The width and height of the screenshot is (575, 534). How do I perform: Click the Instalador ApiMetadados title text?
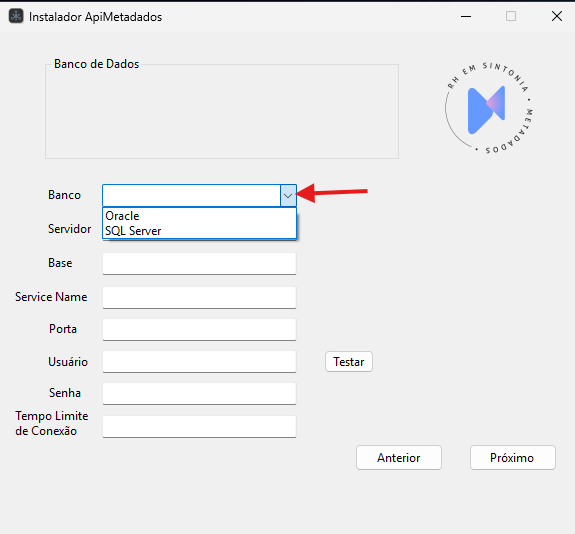click(95, 17)
